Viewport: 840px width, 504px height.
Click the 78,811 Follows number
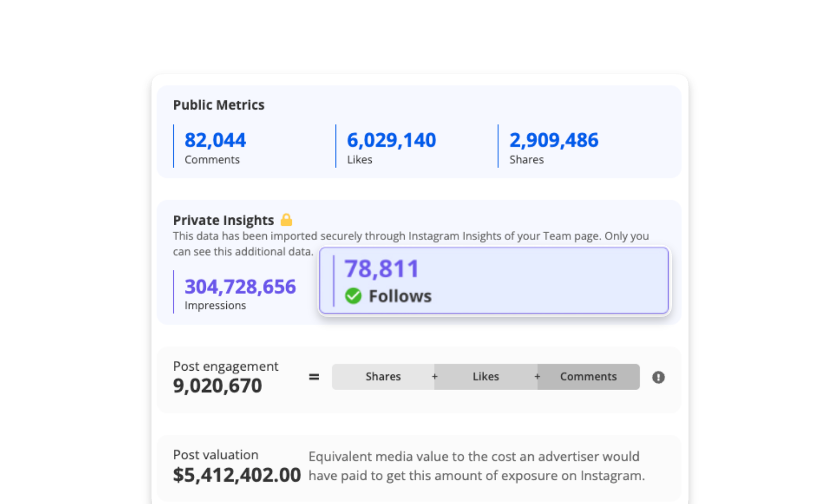tap(382, 269)
